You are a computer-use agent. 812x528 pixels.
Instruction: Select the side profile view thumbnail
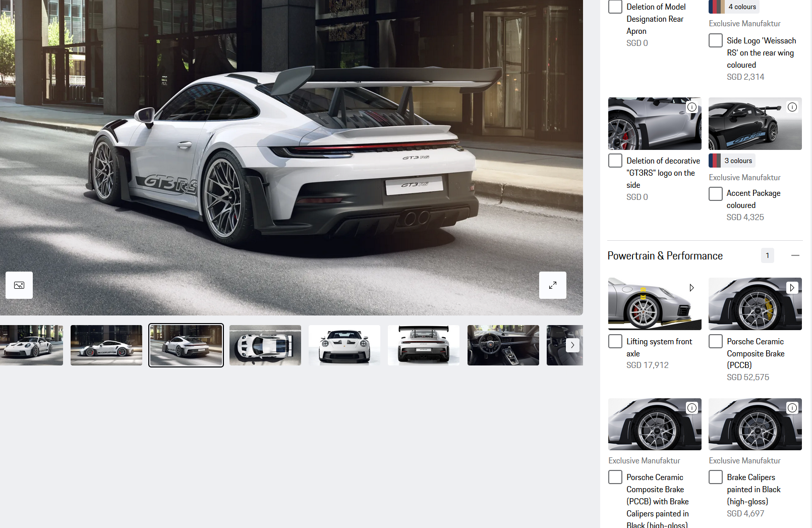(106, 345)
